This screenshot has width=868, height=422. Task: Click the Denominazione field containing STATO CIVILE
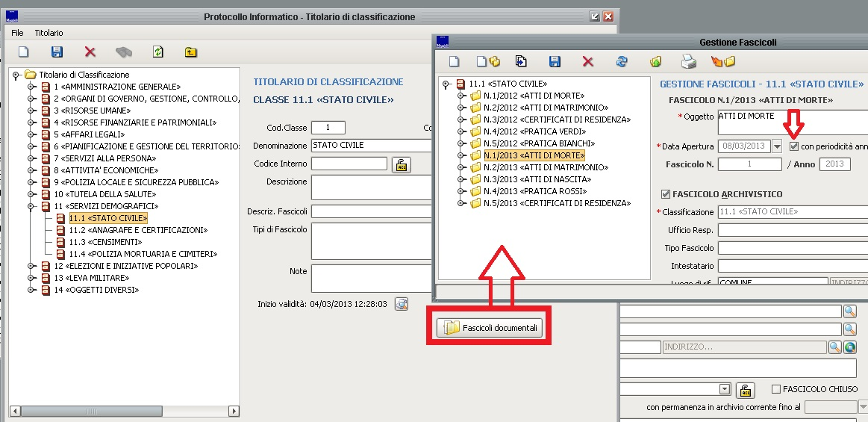pyautogui.click(x=371, y=146)
